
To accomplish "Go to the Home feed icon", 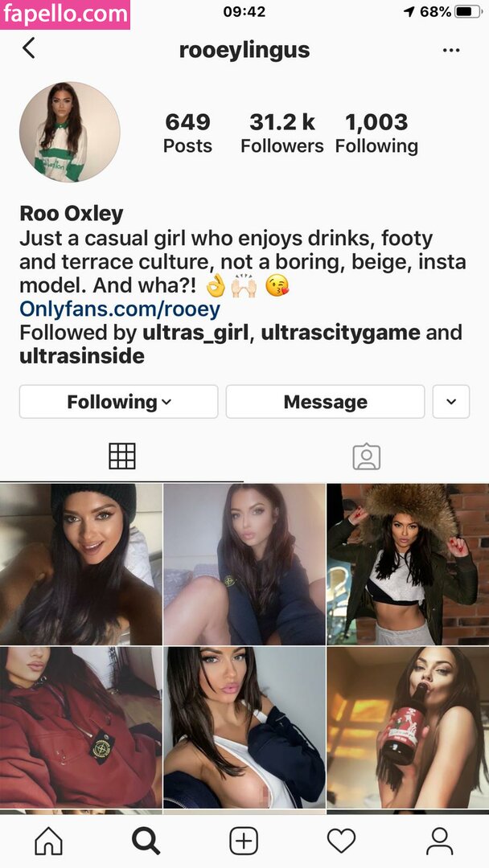I will coord(49,841).
